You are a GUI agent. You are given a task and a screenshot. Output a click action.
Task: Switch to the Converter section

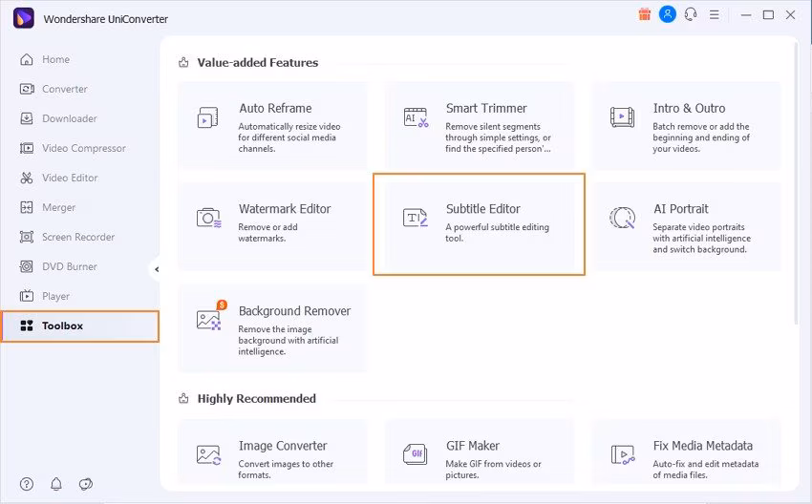[64, 89]
